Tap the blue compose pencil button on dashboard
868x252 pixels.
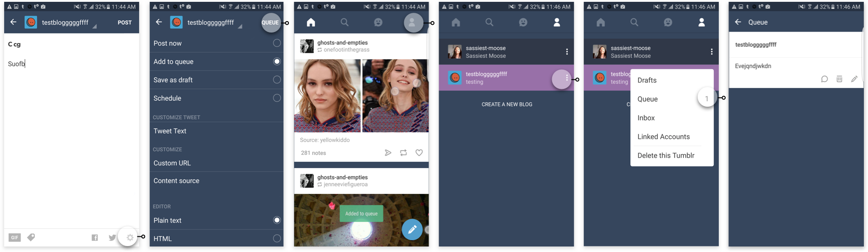coord(412,230)
